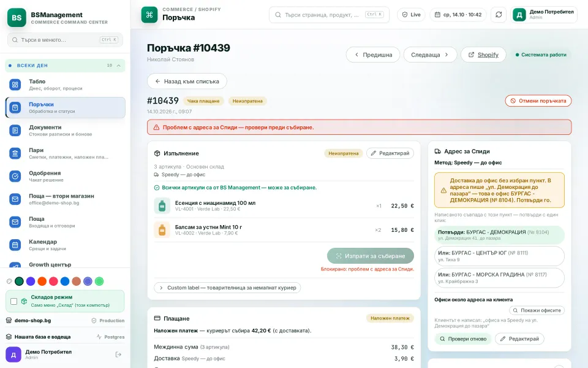Open Одобрения menu item

click(x=66, y=176)
